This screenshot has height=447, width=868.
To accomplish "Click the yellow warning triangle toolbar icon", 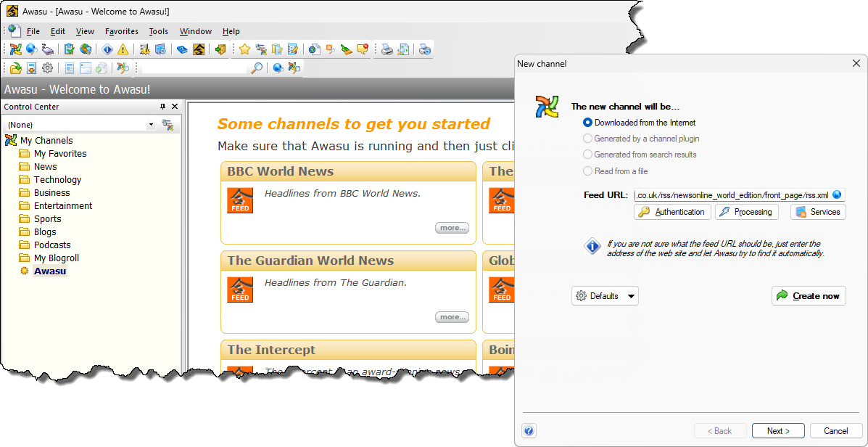I will [x=123, y=49].
